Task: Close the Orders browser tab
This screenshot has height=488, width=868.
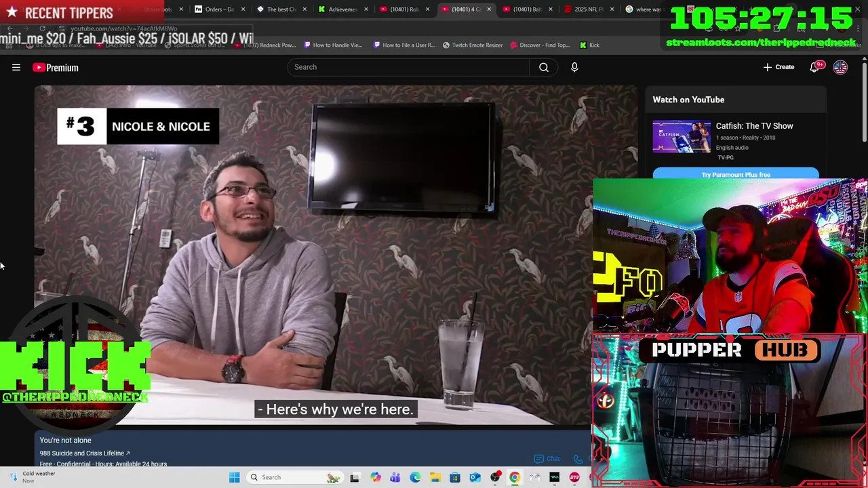Action: coord(243,9)
